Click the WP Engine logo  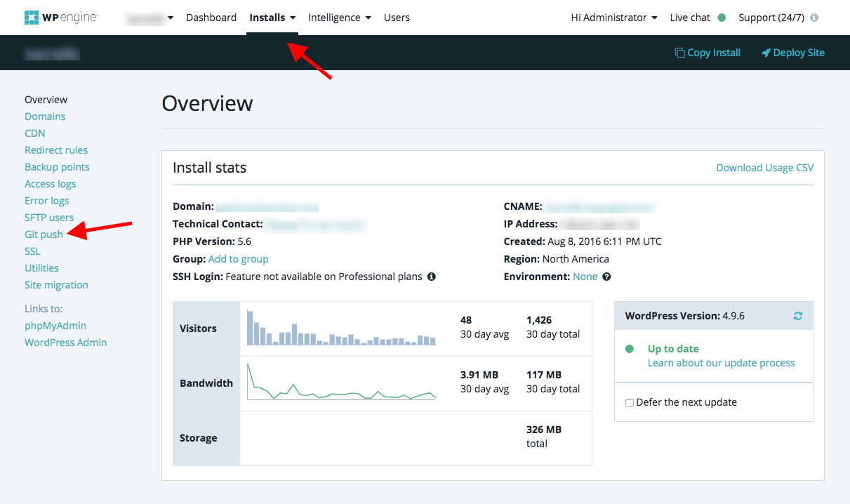coord(61,18)
